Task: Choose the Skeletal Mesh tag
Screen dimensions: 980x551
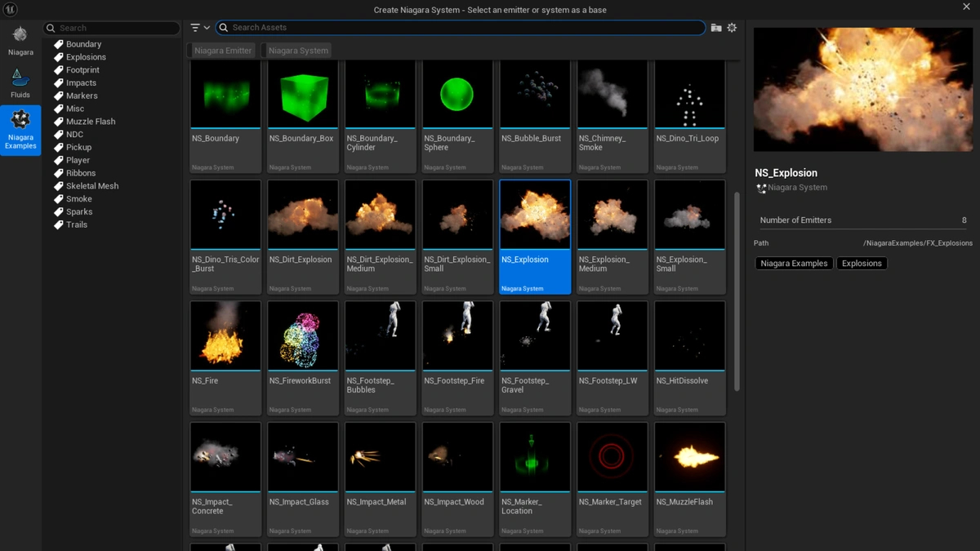Action: click(x=92, y=186)
